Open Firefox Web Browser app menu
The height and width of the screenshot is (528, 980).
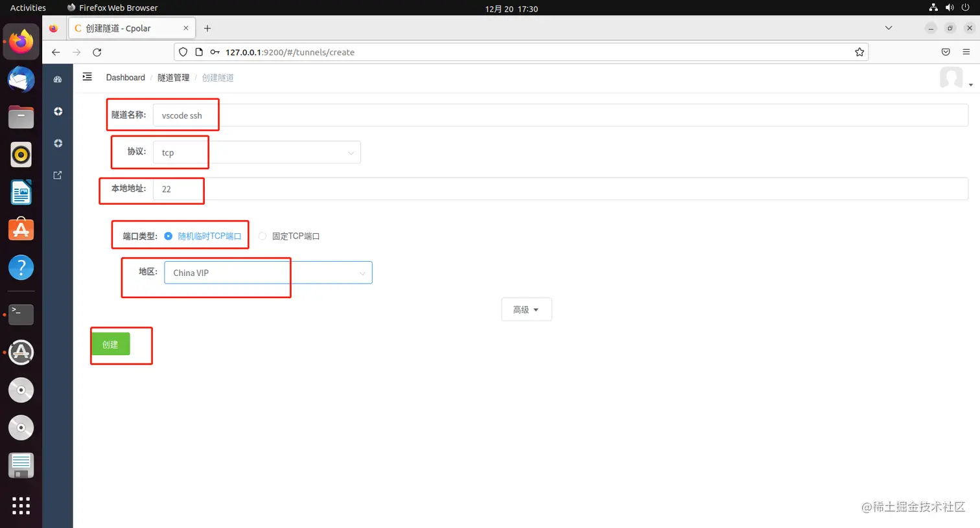click(113, 8)
